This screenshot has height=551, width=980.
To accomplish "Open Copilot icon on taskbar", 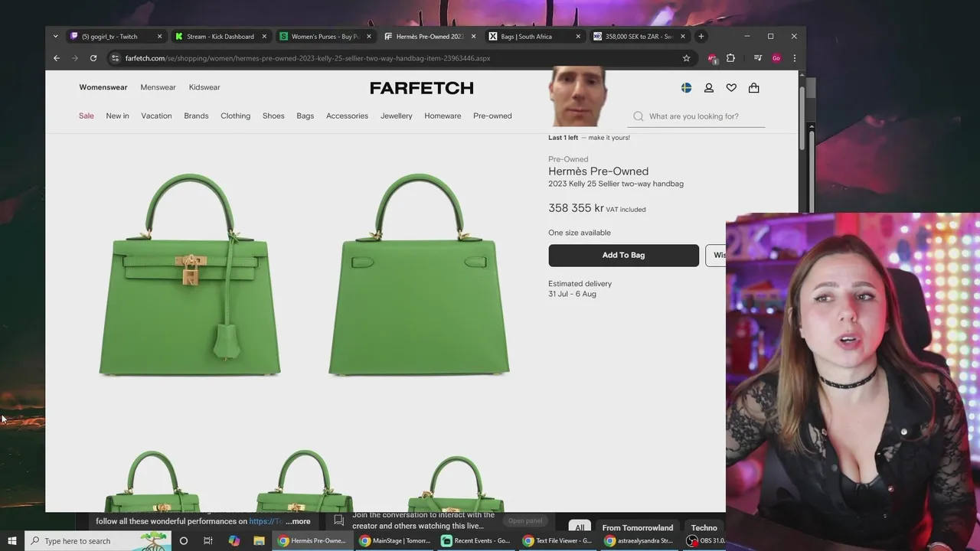I will point(234,540).
